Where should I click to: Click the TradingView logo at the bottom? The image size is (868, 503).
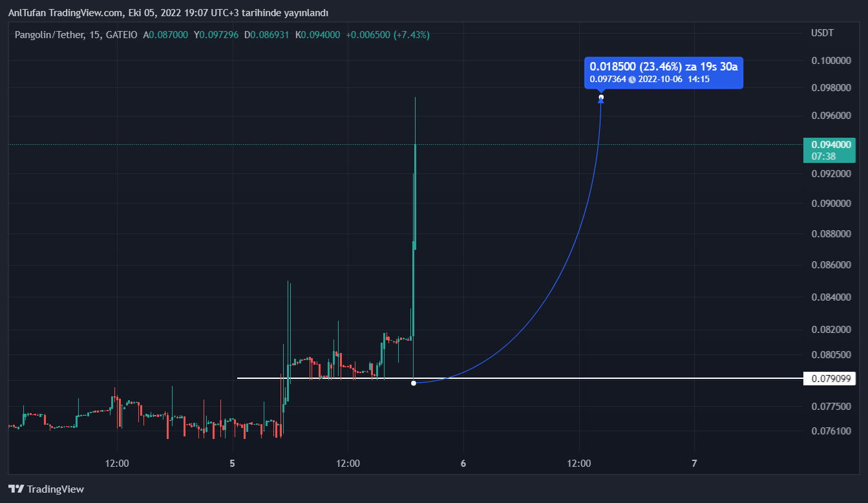(46, 489)
